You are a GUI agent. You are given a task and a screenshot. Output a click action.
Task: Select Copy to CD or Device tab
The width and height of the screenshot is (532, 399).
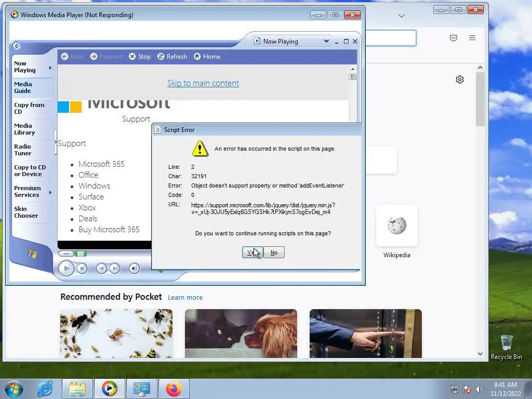pyautogui.click(x=32, y=170)
